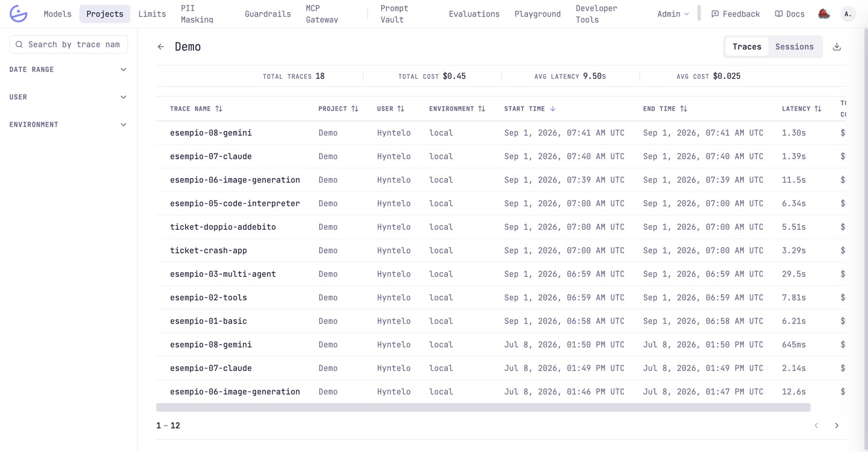The height and width of the screenshot is (452, 868).
Task: Click the horizontal table scrollbar
Action: pyautogui.click(x=483, y=407)
